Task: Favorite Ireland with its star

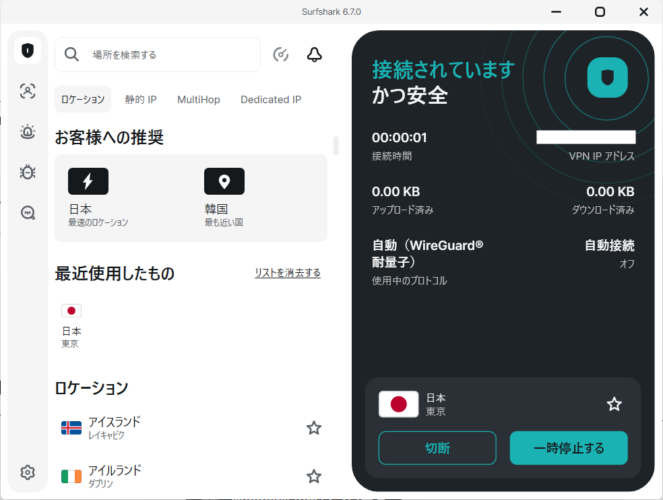Action: coord(314,476)
